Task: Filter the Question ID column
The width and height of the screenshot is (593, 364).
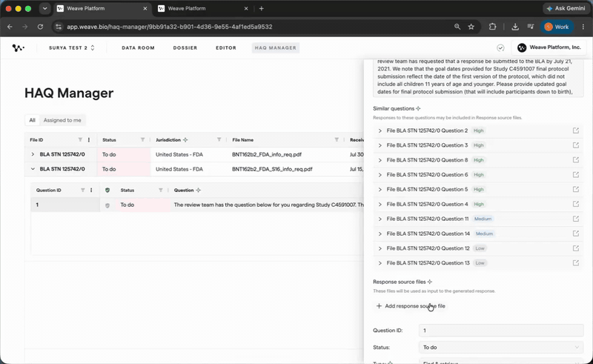Action: click(83, 190)
